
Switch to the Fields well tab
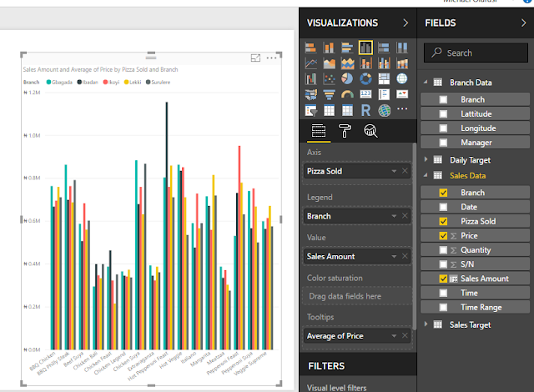319,131
